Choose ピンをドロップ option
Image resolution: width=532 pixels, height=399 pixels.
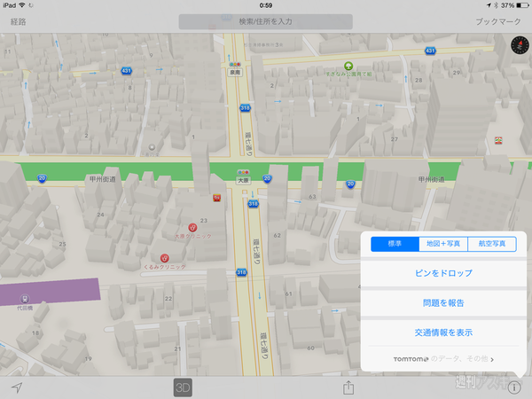(443, 273)
